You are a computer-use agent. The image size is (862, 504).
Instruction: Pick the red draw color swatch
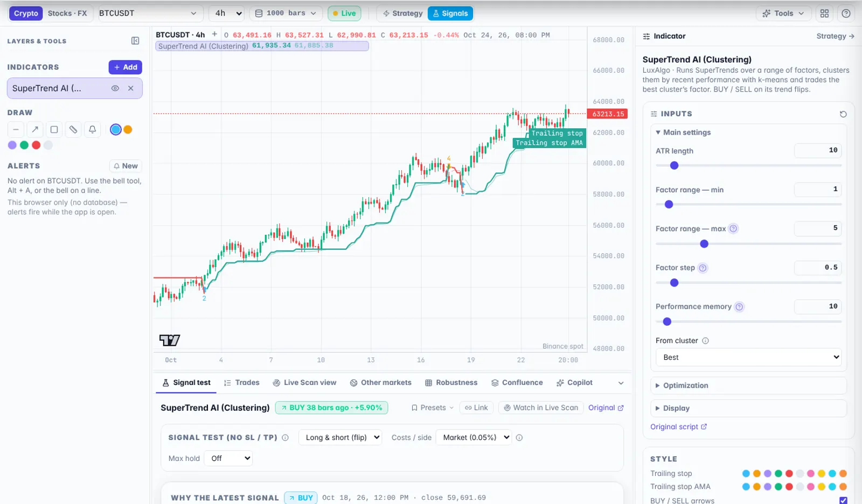point(36,145)
